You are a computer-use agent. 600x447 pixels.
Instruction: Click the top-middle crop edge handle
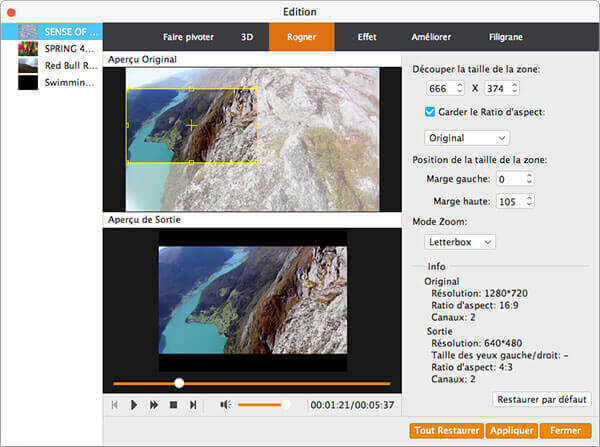[192, 89]
